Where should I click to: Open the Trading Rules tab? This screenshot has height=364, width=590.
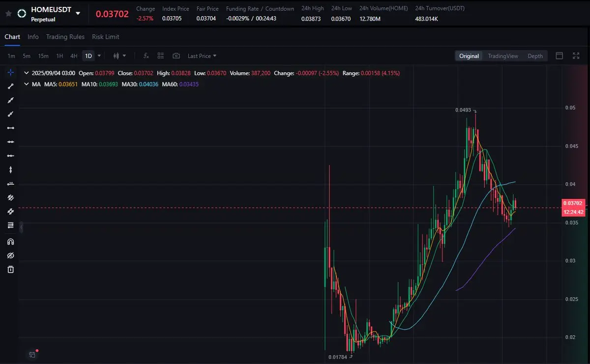click(65, 37)
